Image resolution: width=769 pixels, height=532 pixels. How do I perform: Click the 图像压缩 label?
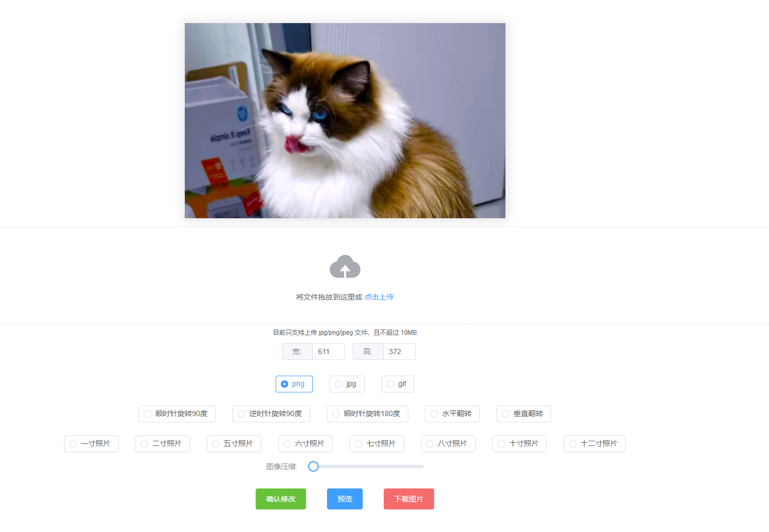pos(282,466)
